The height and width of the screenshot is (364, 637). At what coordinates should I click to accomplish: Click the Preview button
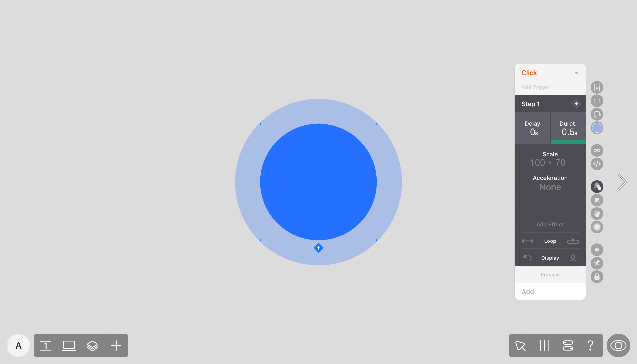tap(550, 274)
